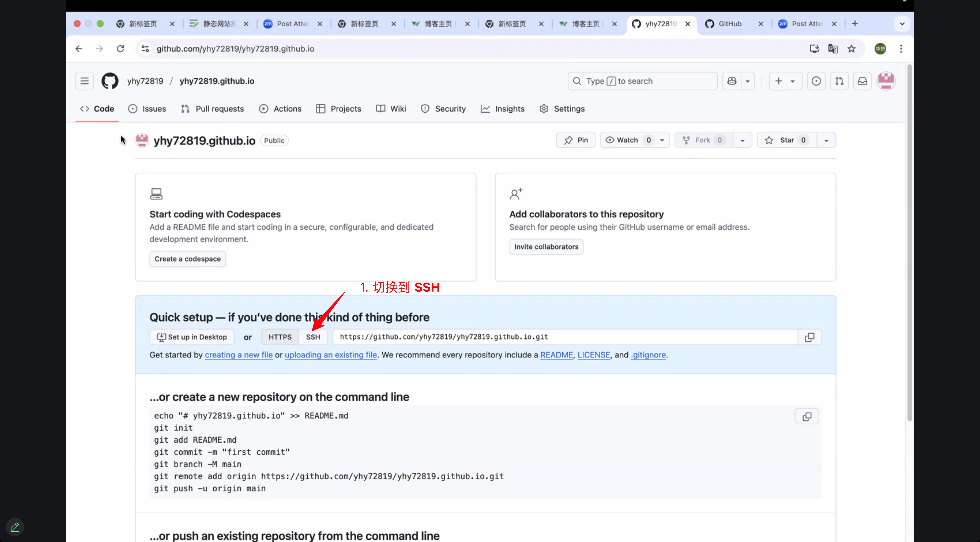Close the 静态网站 tab
The height and width of the screenshot is (542, 980).
(x=246, y=24)
